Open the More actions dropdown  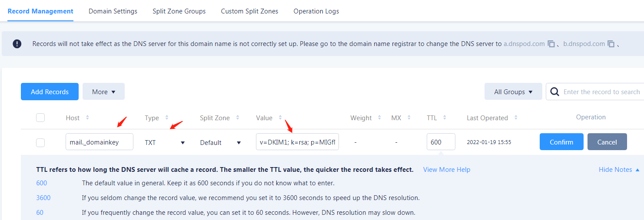point(103,92)
